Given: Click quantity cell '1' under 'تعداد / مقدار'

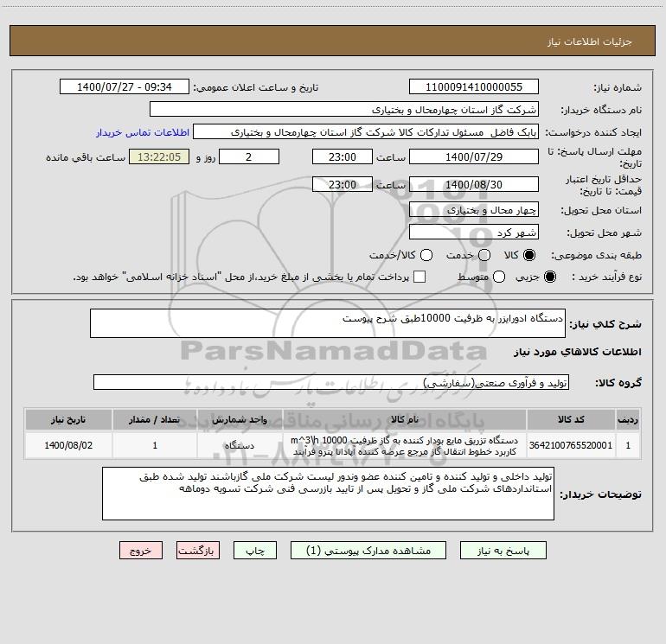Looking at the screenshot, I should [155, 445].
